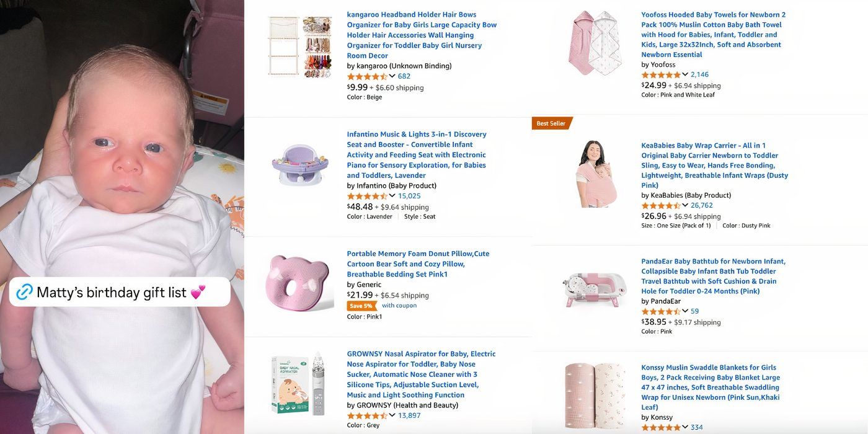Screen dimensions: 868x434
Task: Click the Konssy swaddle blankets star rating
Action: pos(661,427)
